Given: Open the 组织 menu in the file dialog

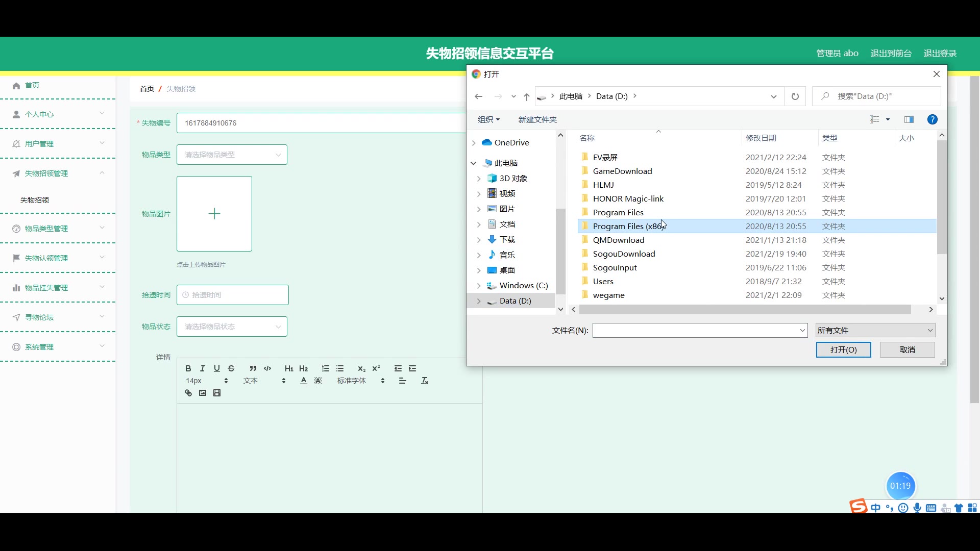Looking at the screenshot, I should pos(488,119).
